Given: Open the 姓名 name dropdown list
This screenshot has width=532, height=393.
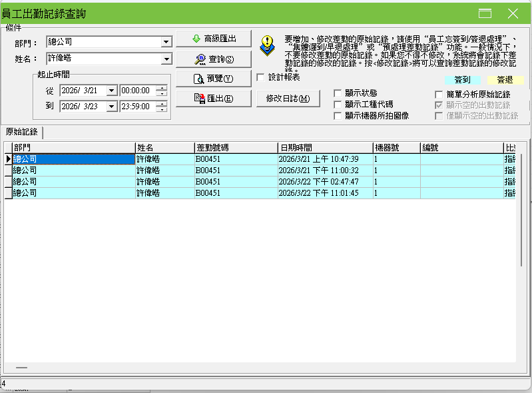Looking at the screenshot, I should pyautogui.click(x=166, y=59).
